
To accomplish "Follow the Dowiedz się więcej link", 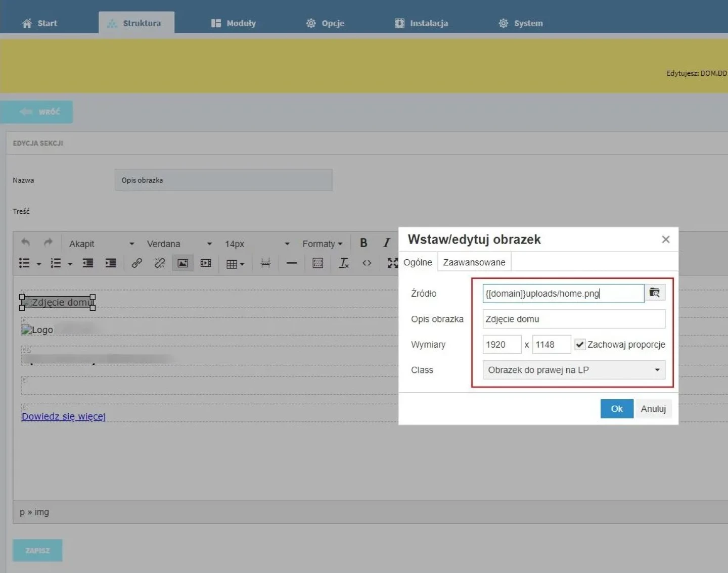I will (64, 416).
